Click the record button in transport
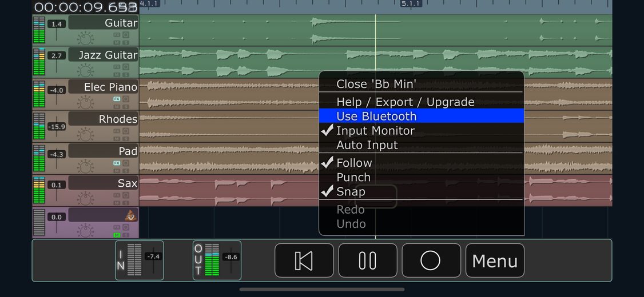This screenshot has width=644, height=297. [431, 260]
